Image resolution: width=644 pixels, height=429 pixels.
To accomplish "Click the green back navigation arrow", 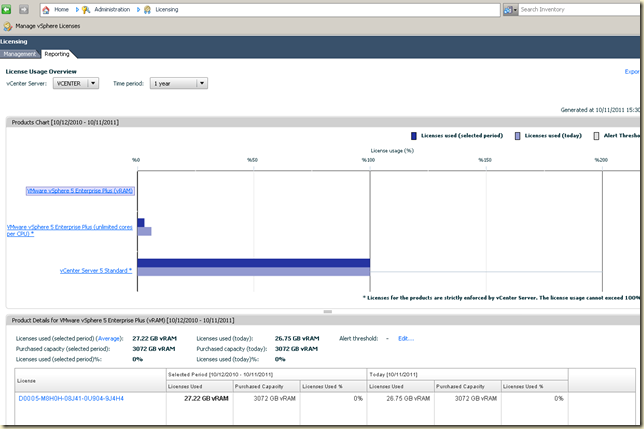I will coord(6,9).
